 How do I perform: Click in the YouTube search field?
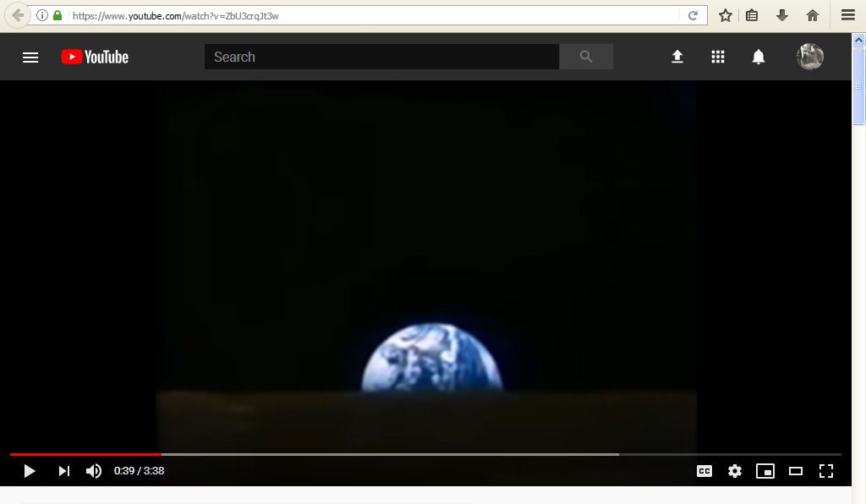point(381,57)
